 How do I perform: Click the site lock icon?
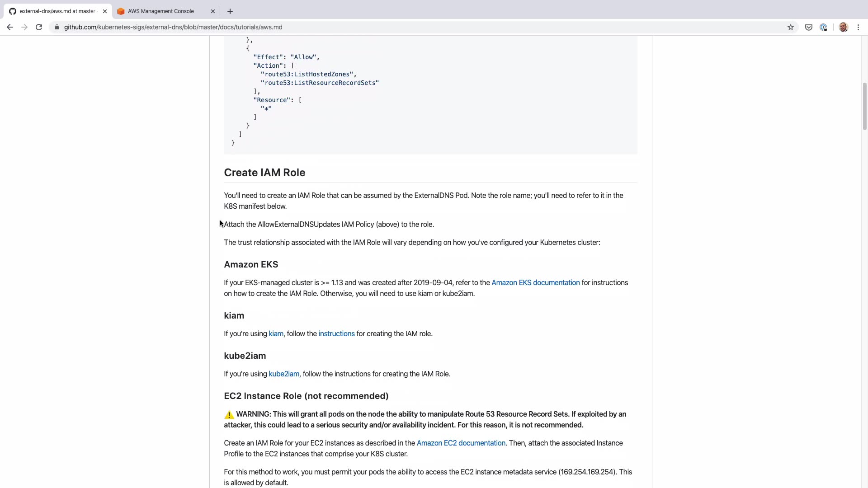click(57, 27)
